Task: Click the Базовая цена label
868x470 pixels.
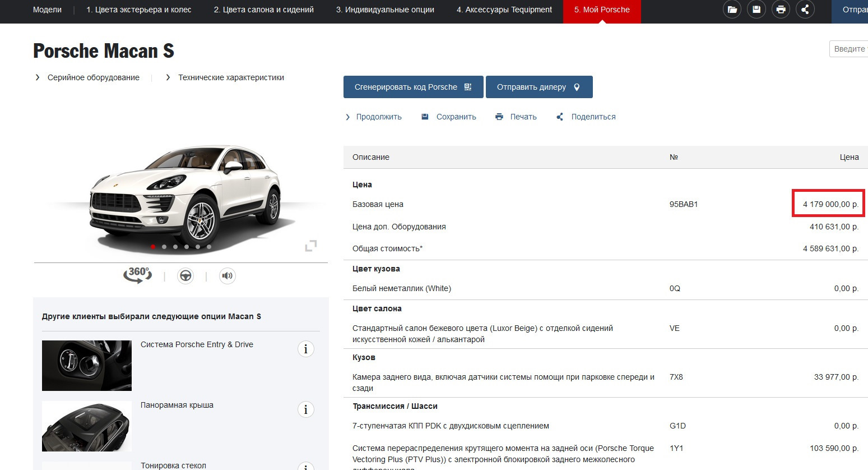Action: 378,204
